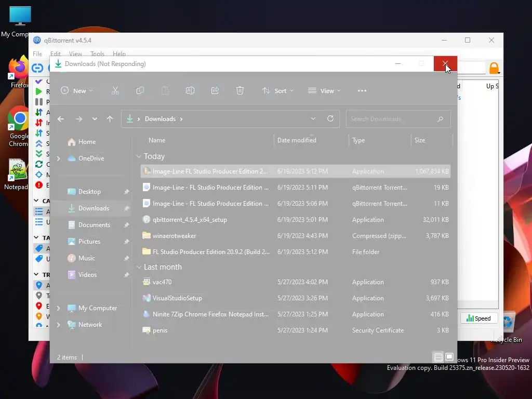The height and width of the screenshot is (399, 532).
Task: Open the address bar history dropdown
Action: click(x=313, y=119)
